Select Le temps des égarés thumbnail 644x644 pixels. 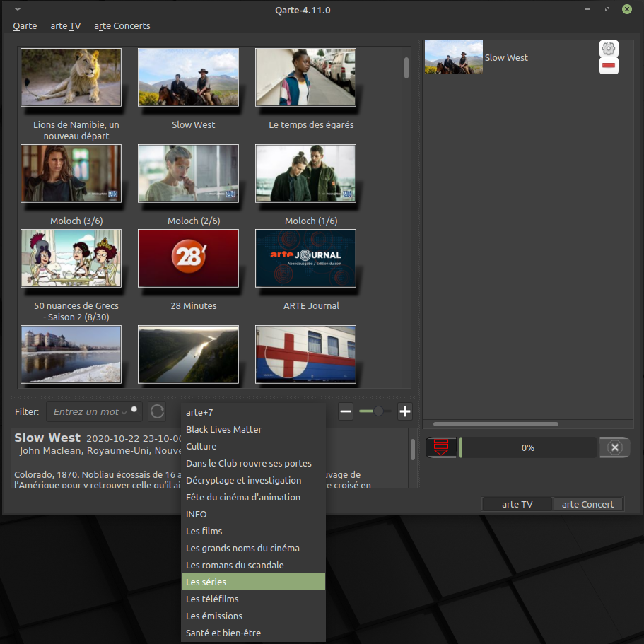tap(305, 77)
